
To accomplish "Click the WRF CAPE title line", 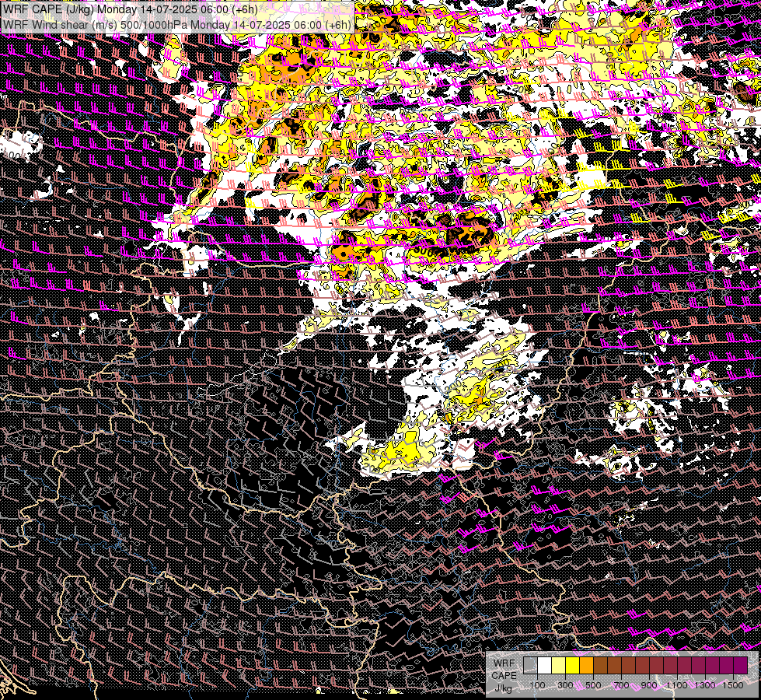I will coord(130,9).
